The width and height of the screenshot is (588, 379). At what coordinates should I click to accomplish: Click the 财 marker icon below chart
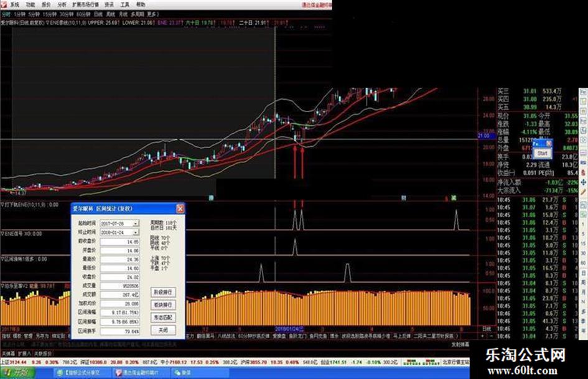pos(403,198)
